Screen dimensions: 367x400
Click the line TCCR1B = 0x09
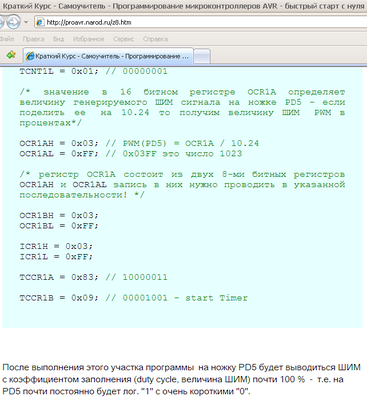[x=134, y=298]
